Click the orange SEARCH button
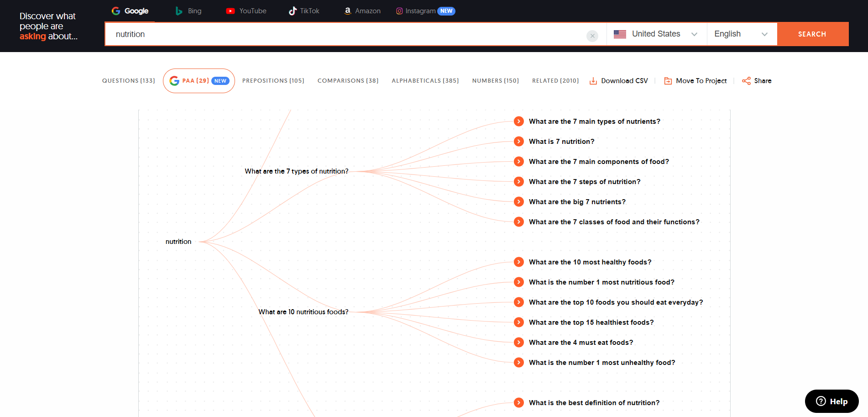 (813, 34)
